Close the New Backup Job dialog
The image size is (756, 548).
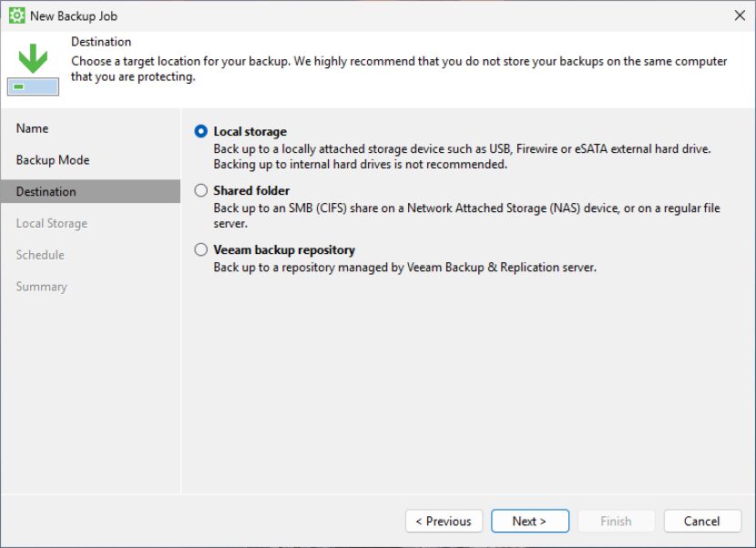point(740,15)
